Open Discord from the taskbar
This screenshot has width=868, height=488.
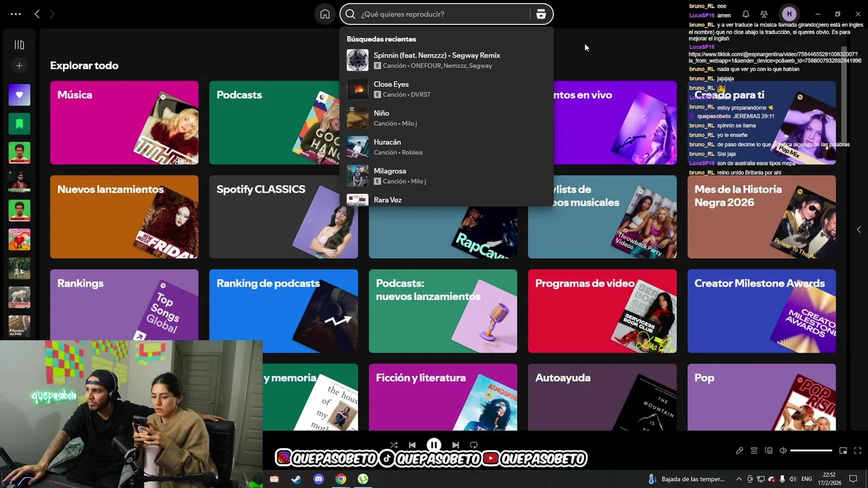coord(319,479)
